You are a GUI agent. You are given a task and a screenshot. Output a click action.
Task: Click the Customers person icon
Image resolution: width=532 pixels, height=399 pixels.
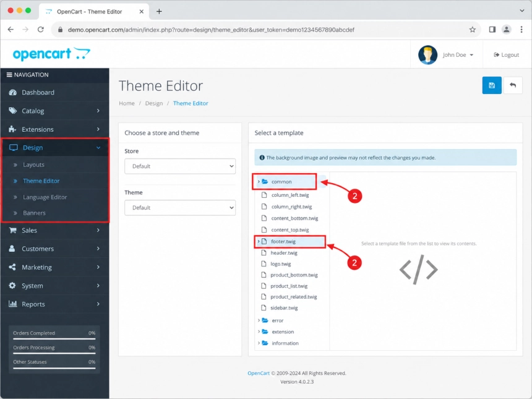click(x=12, y=248)
